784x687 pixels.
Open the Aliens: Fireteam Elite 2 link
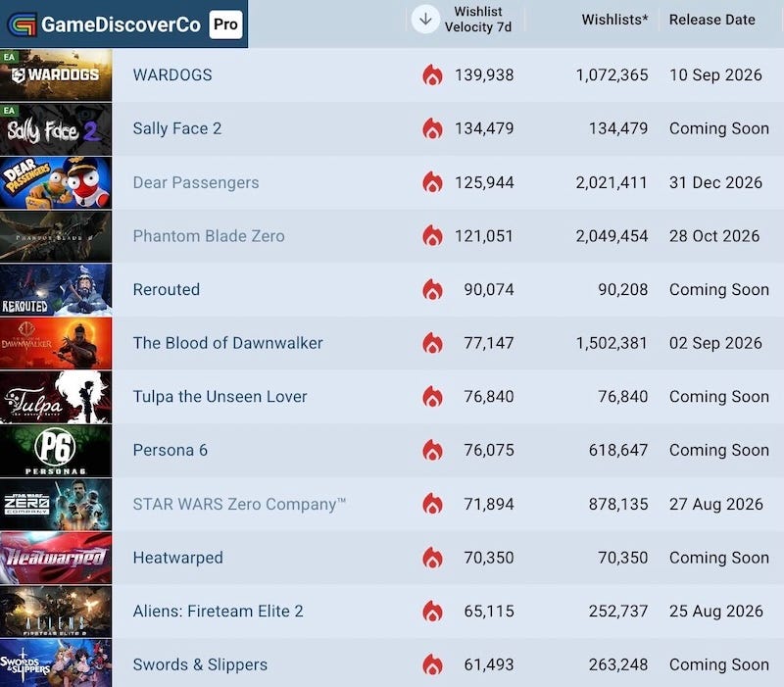[218, 611]
